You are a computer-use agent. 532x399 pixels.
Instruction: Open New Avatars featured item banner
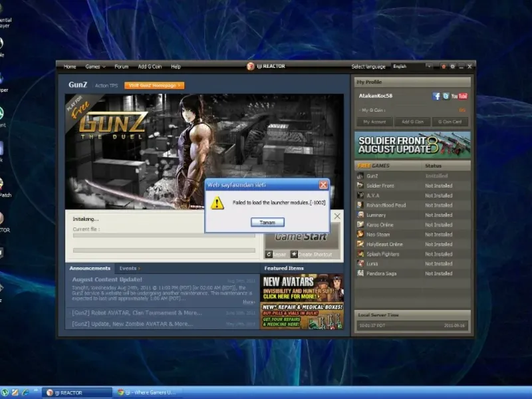tap(302, 288)
